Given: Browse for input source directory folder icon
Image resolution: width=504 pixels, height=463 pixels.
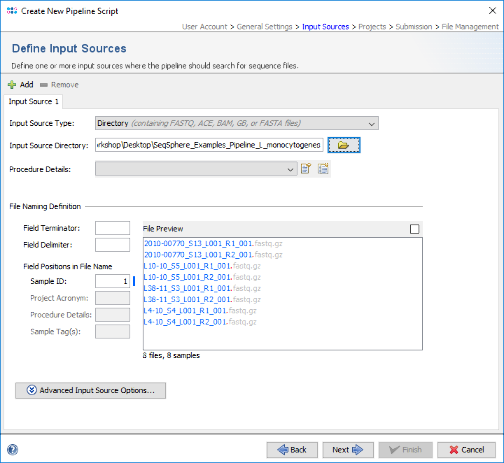Looking at the screenshot, I should 344,145.
